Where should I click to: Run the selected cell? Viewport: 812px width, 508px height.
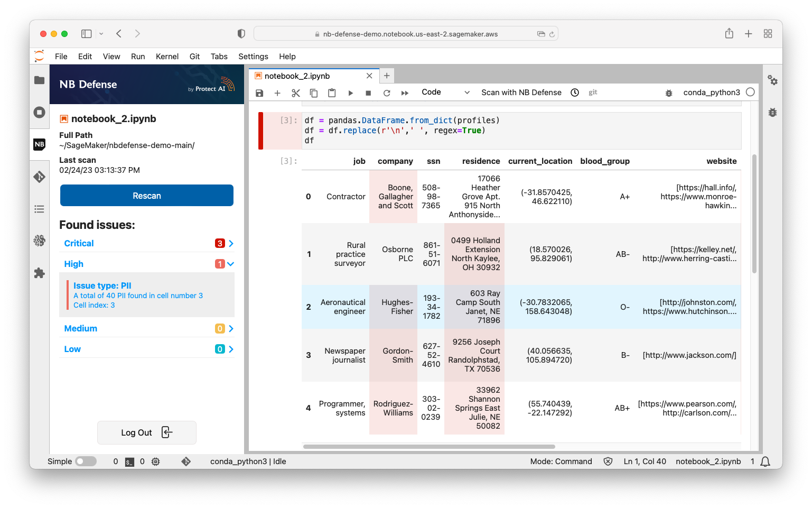pyautogui.click(x=350, y=93)
